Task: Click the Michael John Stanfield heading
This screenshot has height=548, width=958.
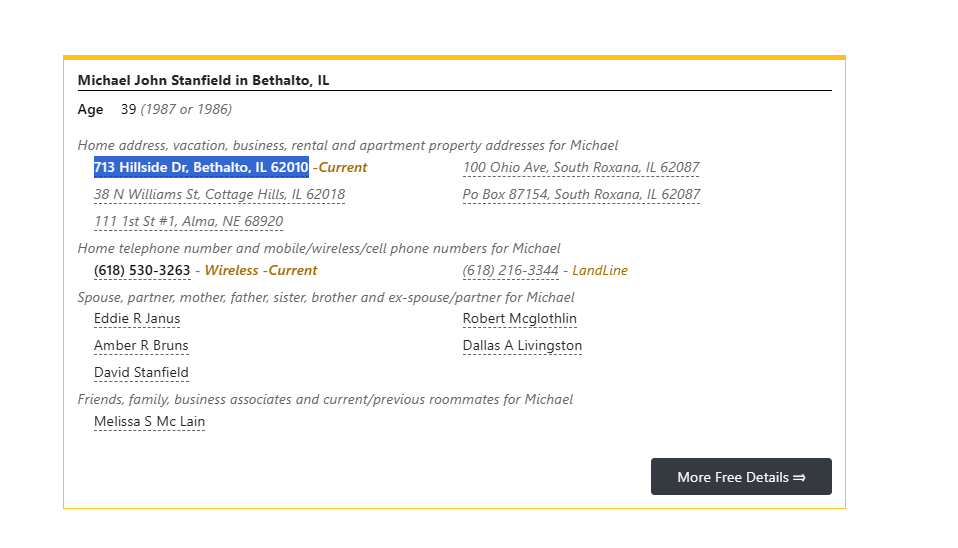Action: [203, 80]
